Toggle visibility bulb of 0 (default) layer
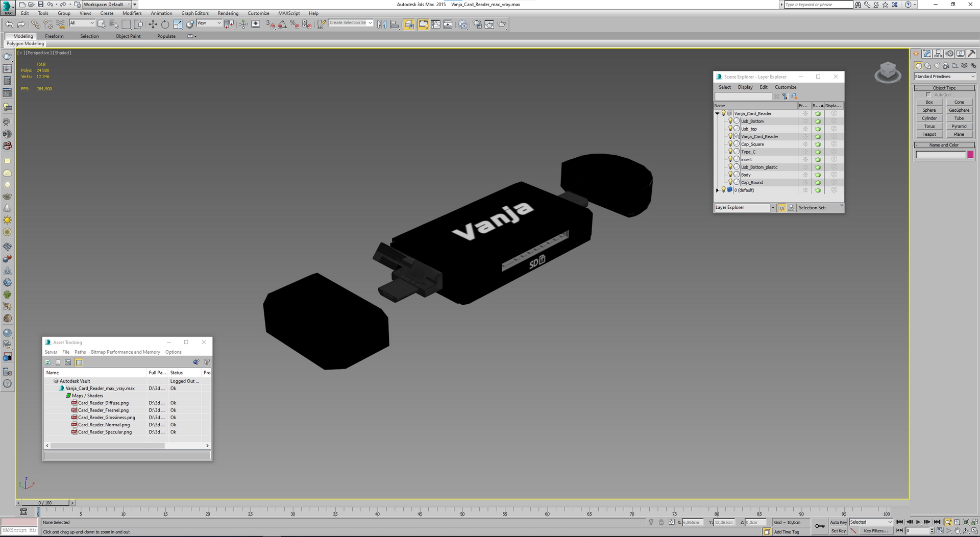This screenshot has height=537, width=980. point(724,190)
